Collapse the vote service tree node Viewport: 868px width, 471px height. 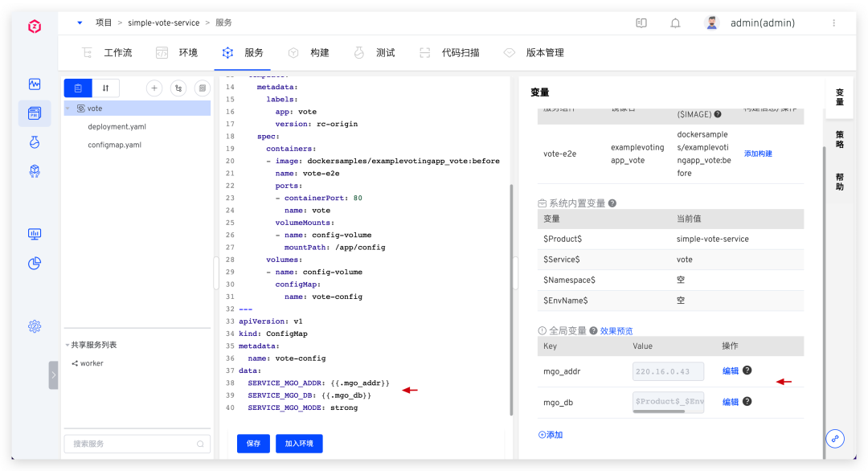(x=69, y=108)
